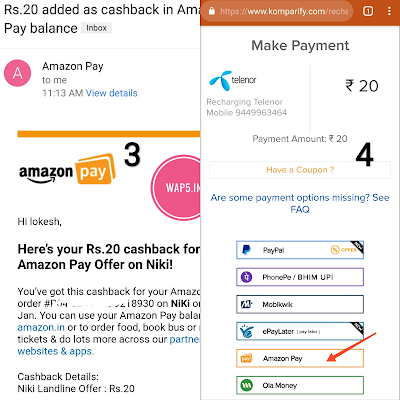
Task: Expand the Have a Coupon? field
Action: click(x=300, y=170)
